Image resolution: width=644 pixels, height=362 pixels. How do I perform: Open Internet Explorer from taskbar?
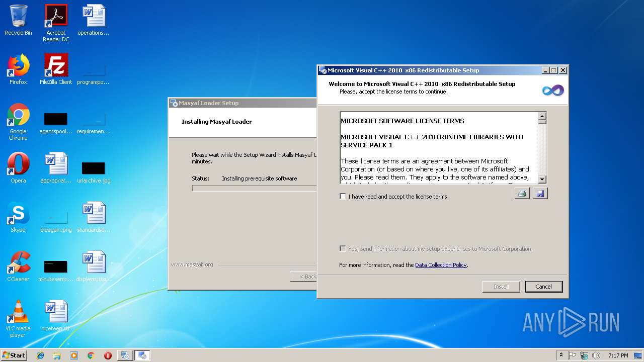coord(40,355)
